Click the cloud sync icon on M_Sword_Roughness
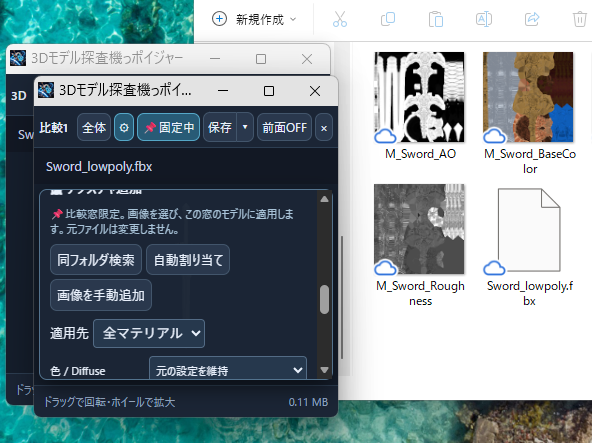 pos(385,268)
